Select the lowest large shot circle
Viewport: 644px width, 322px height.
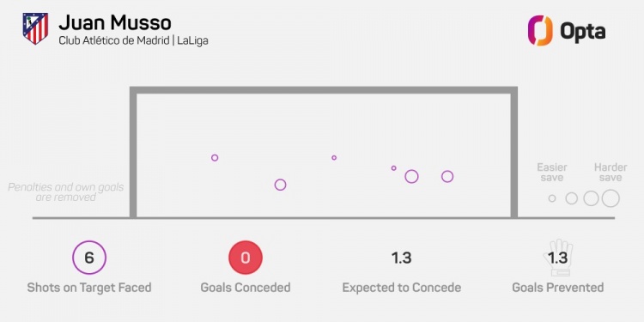pyautogui.click(x=280, y=185)
